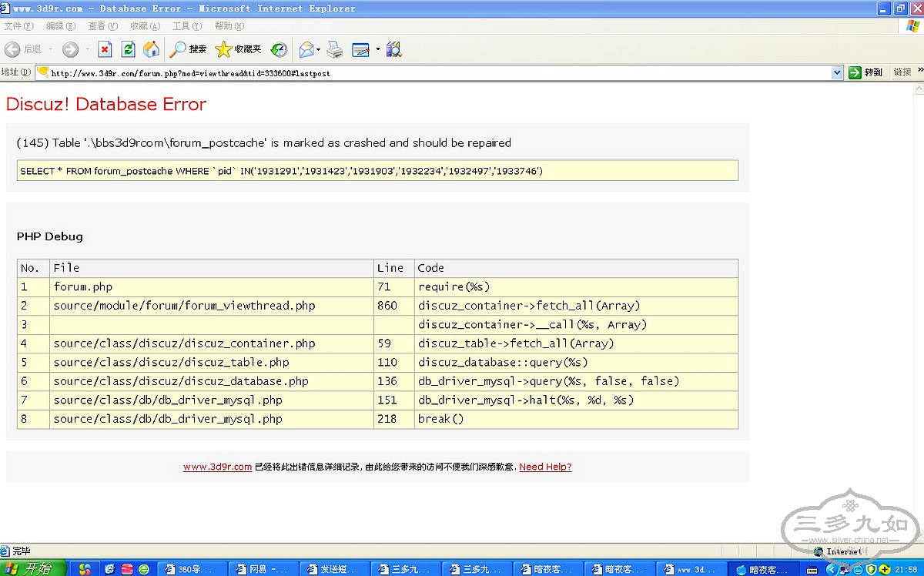Image resolution: width=924 pixels, height=576 pixels.
Task: Switch to the 发送短 taskbar window
Action: point(335,569)
